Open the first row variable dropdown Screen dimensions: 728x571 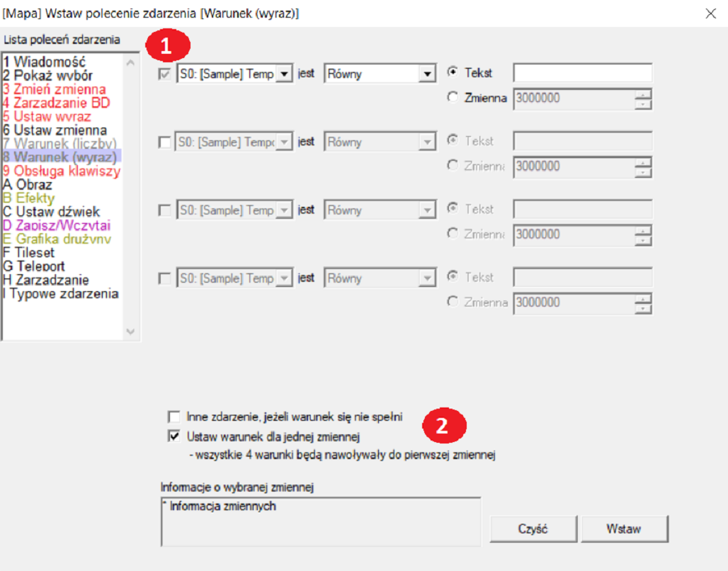coord(283,74)
